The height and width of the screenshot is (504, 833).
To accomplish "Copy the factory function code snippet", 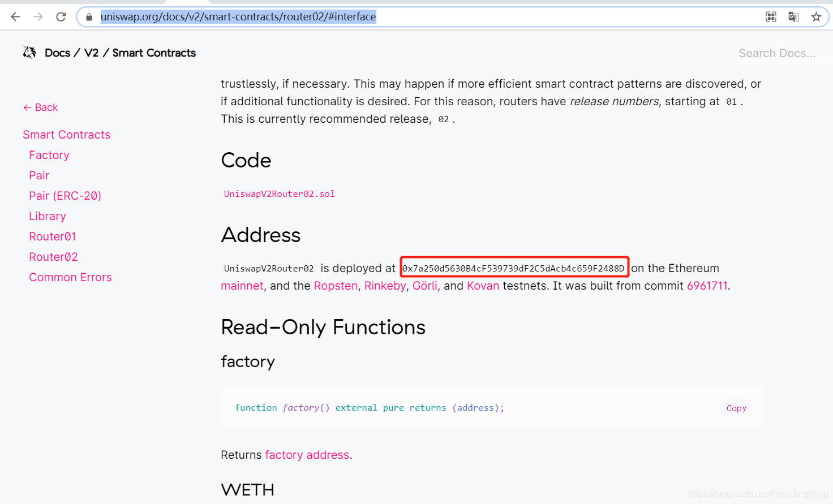I will point(736,408).
